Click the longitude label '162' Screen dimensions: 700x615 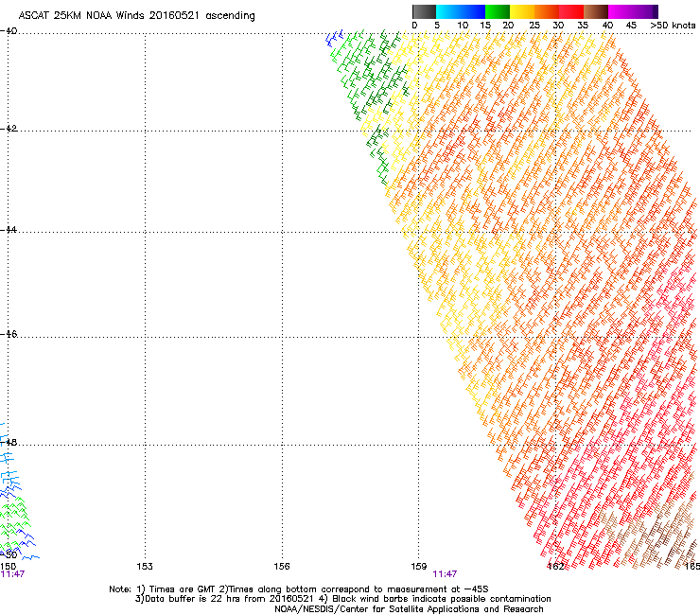[555, 567]
